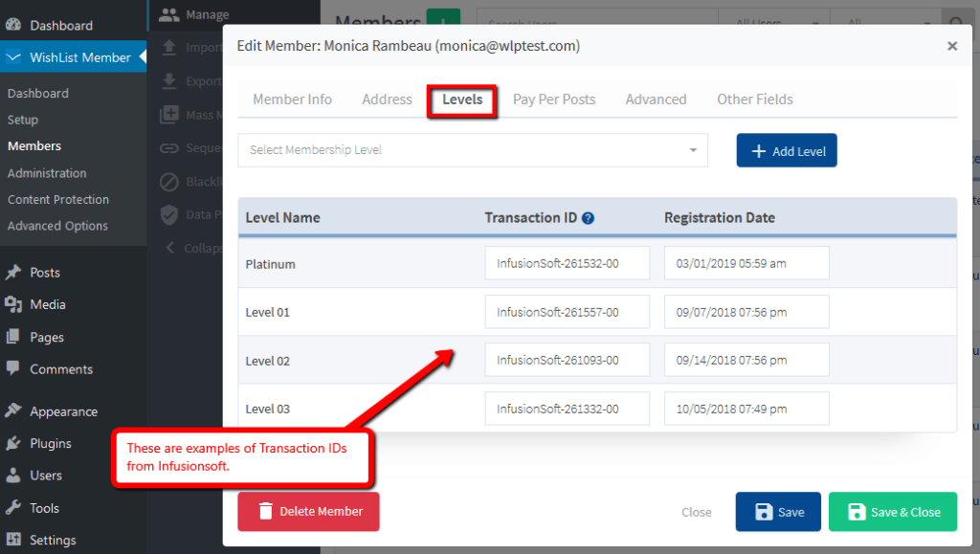Click the Platinum level name
The width and height of the screenshot is (980, 554).
[270, 264]
